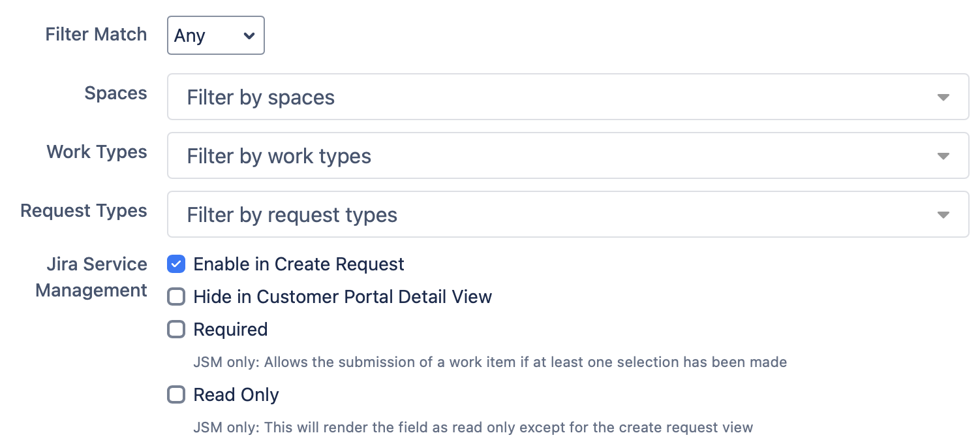The height and width of the screenshot is (448, 980).
Task: Click the Filter Match dropdown chevron
Action: (249, 35)
